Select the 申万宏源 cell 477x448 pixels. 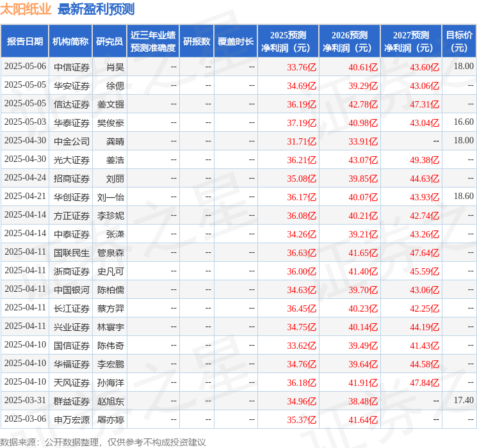pyautogui.click(x=72, y=420)
